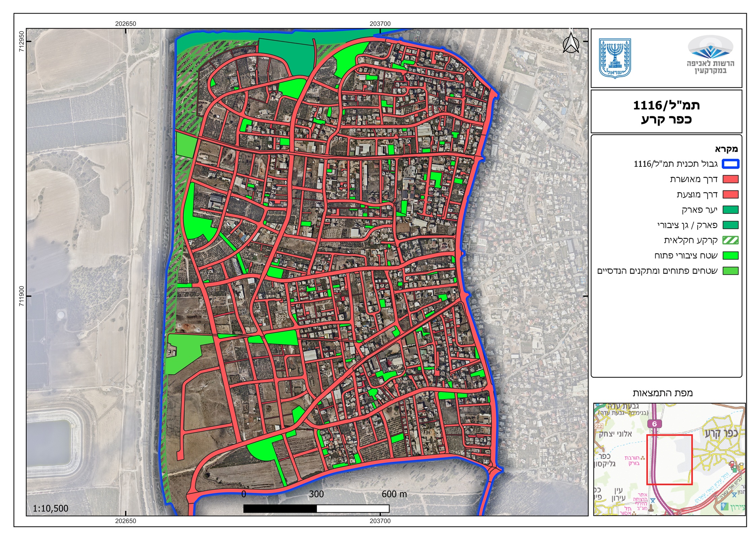Click the map title תמ"ל/1116 כפר קרע
756x535 pixels.
(x=666, y=112)
